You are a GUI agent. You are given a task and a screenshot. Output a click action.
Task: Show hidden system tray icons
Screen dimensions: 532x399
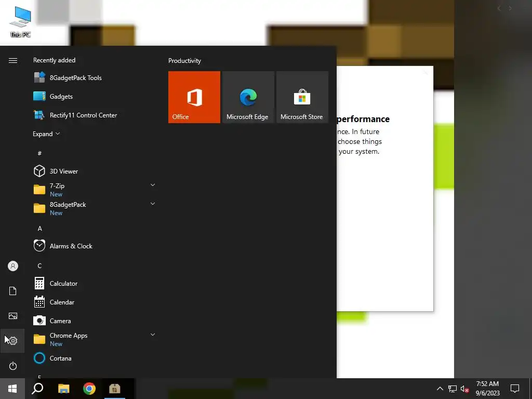point(440,389)
